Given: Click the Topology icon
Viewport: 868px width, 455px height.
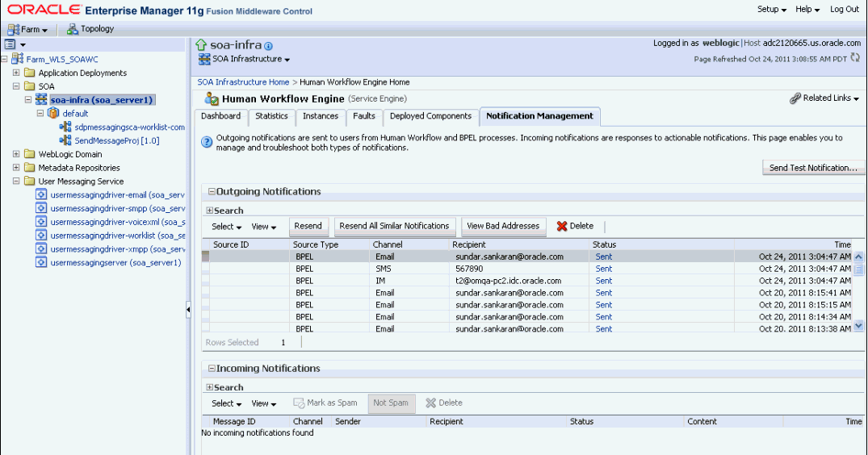Looking at the screenshot, I should click(x=72, y=29).
